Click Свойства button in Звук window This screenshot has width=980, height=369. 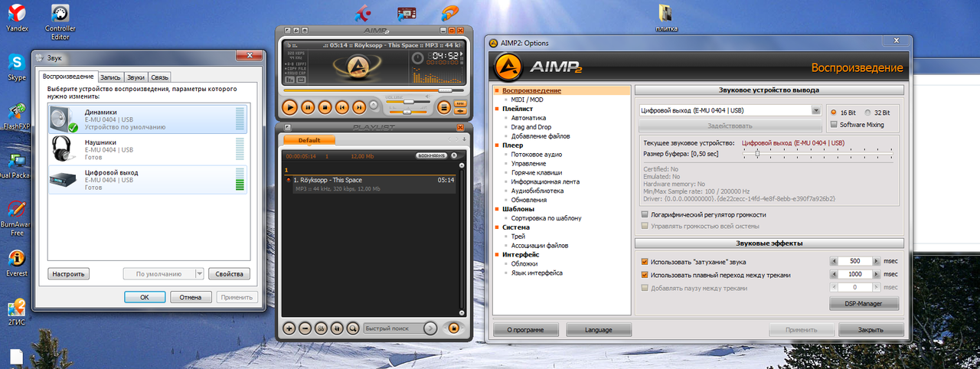pyautogui.click(x=229, y=273)
